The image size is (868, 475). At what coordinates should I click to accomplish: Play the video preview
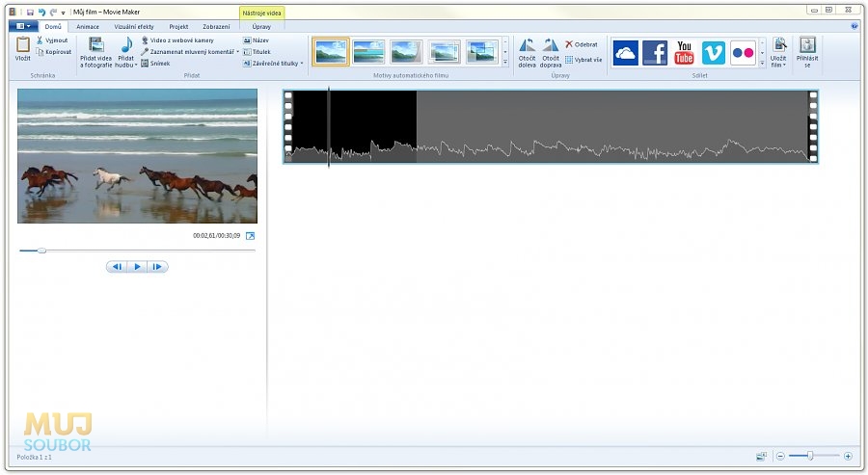point(137,267)
